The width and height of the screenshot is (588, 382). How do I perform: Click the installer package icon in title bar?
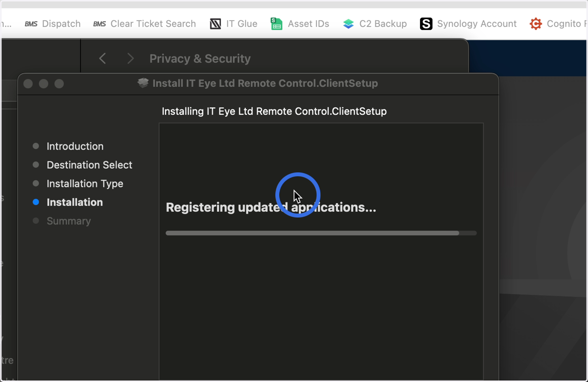143,83
